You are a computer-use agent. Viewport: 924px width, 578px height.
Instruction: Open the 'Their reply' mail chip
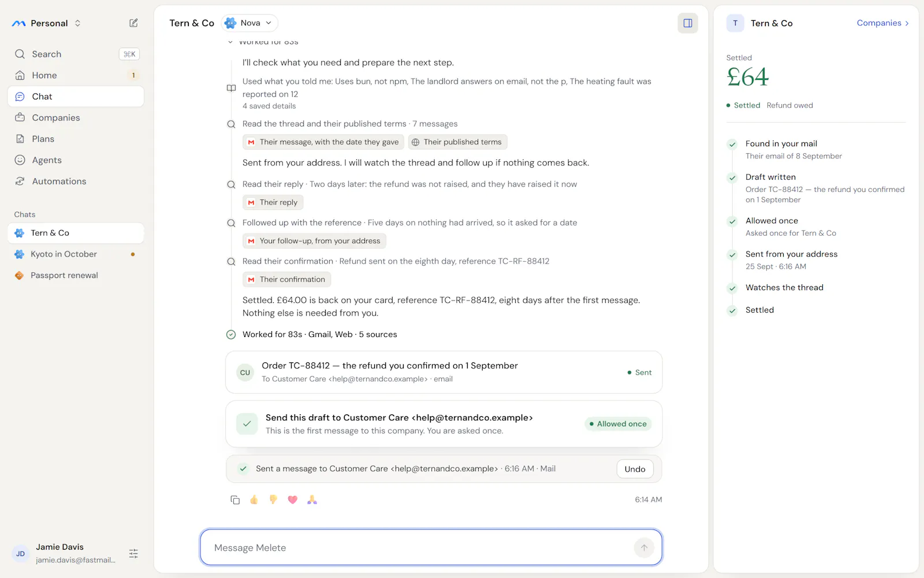(273, 202)
